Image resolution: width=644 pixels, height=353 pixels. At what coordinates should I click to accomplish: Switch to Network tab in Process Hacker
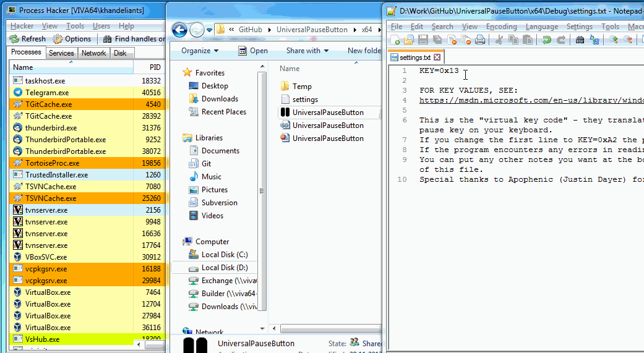point(93,53)
